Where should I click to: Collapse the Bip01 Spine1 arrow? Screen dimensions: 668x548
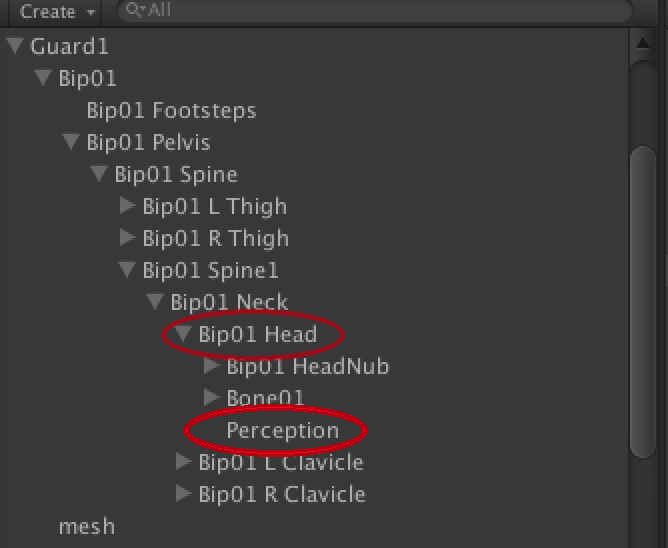(127, 270)
